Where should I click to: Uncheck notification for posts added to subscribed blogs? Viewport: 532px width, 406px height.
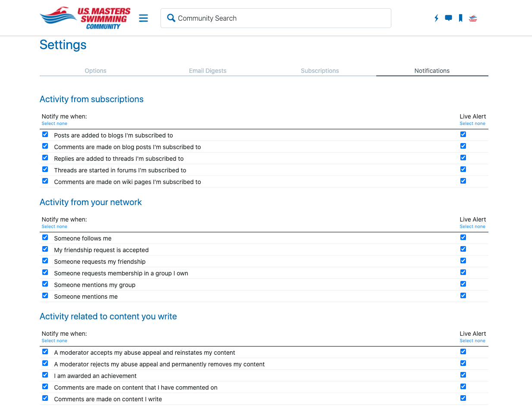pyautogui.click(x=45, y=134)
